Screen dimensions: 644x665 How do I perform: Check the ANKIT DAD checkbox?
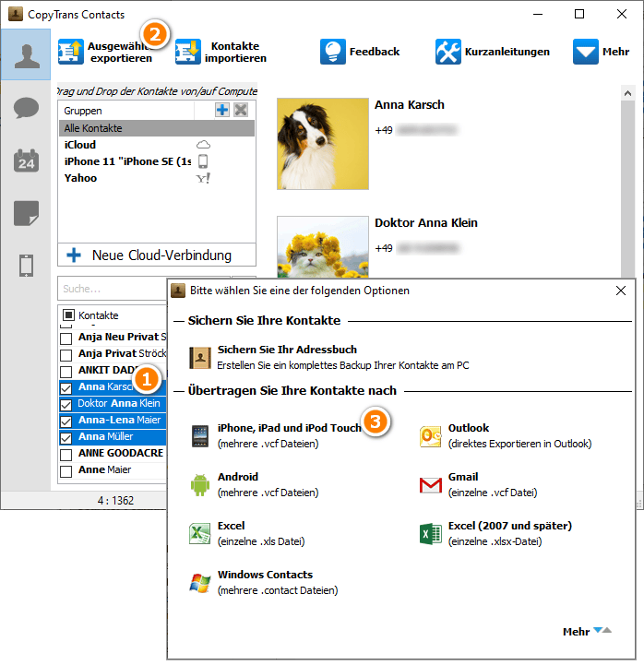click(66, 372)
